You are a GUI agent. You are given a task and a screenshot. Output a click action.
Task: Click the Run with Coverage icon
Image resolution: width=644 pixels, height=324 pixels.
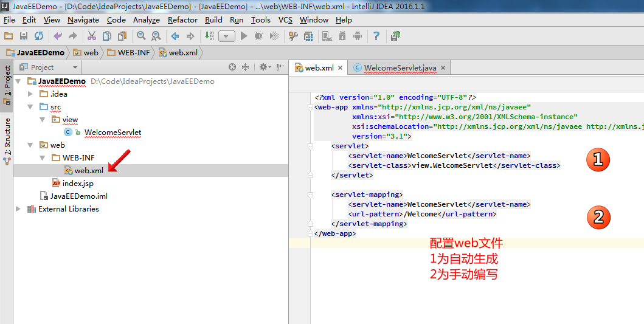click(274, 36)
